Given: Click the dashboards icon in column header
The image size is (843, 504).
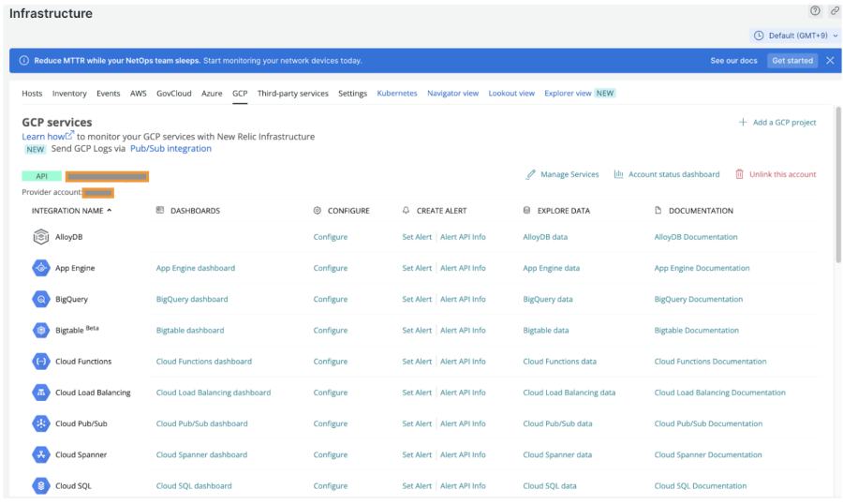Looking at the screenshot, I should [x=159, y=211].
